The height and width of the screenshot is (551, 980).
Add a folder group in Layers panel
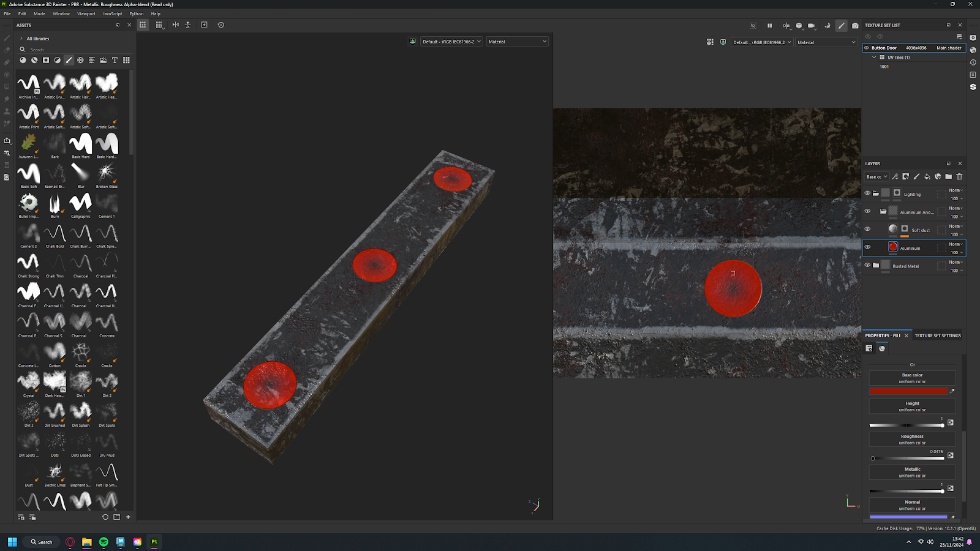(x=949, y=177)
